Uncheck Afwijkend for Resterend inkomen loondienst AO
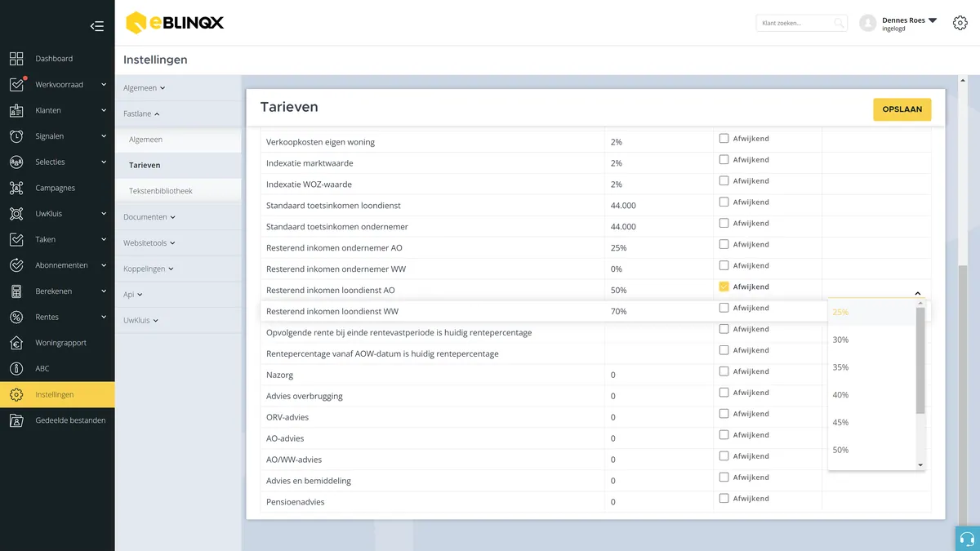 (x=724, y=287)
